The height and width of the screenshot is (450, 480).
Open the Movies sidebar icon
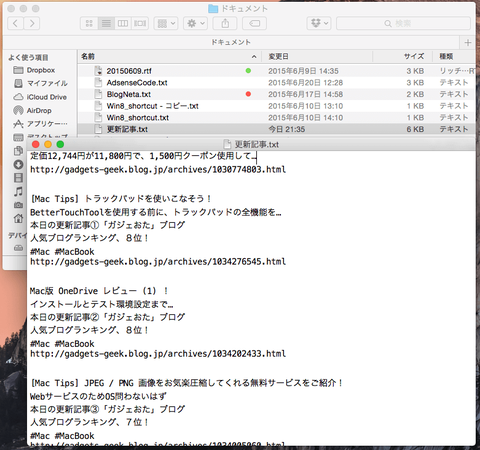[x=18, y=178]
